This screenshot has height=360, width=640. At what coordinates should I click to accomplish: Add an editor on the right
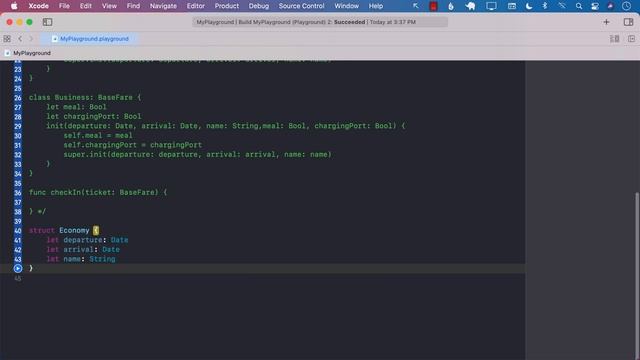631,39
